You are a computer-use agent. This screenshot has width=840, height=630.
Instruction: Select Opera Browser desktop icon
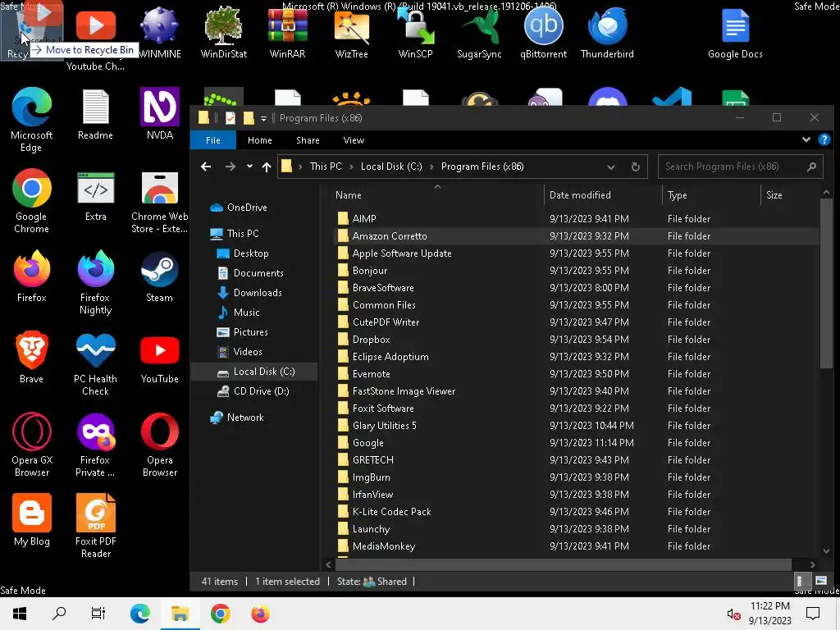160,445
